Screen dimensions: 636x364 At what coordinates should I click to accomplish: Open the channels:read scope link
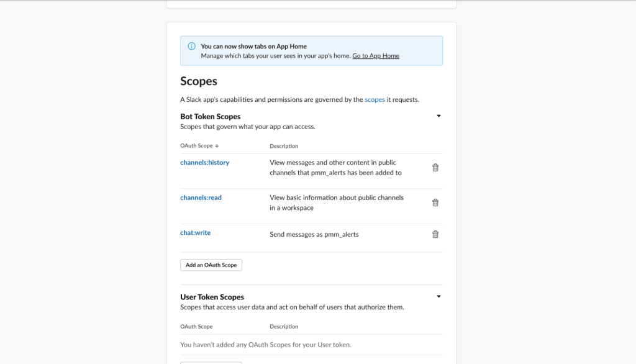pos(201,198)
